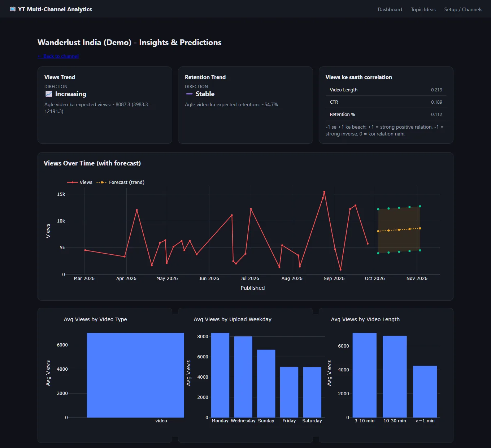Viewport: 491px width, 448px height.
Task: Click the highest Views peak near Sep 2026
Action: point(324,192)
